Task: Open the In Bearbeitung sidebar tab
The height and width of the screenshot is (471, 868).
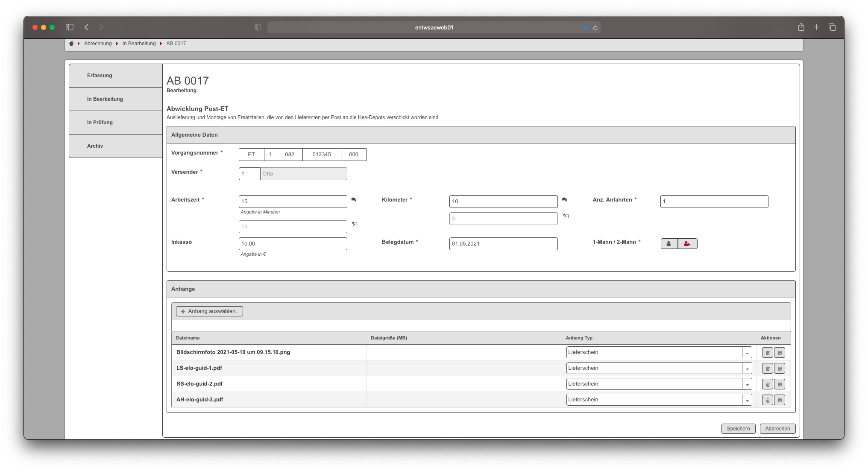Action: click(x=116, y=99)
